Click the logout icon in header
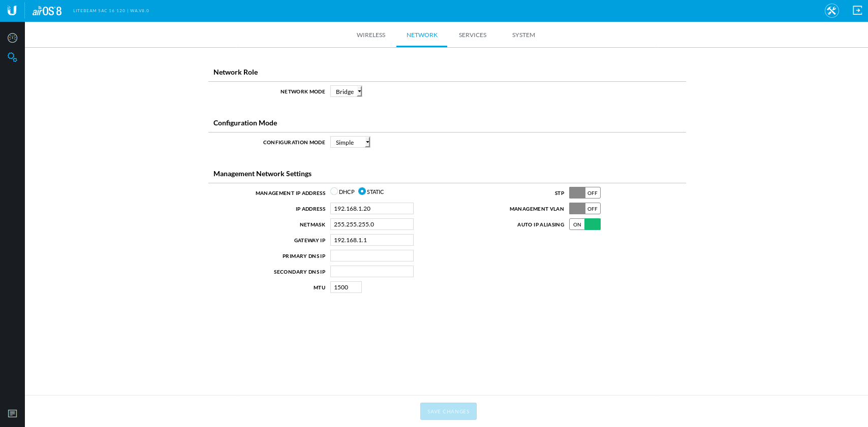Screen dimensions: 868x427 click(857, 10)
